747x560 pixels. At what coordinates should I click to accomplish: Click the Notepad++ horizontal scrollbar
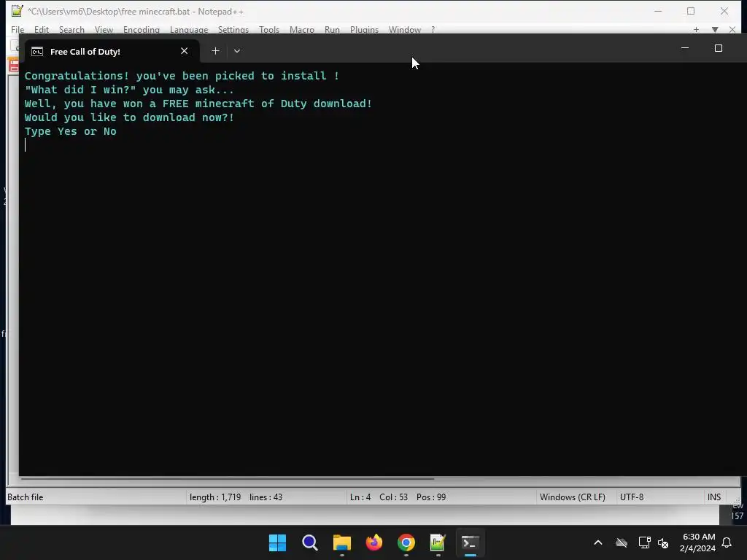pos(228,478)
